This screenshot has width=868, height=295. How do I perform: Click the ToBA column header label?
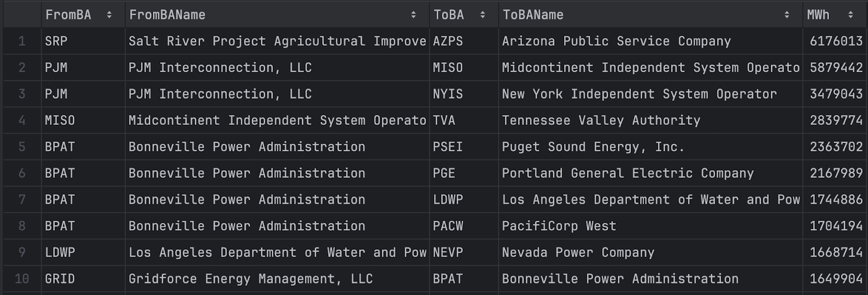point(449,15)
